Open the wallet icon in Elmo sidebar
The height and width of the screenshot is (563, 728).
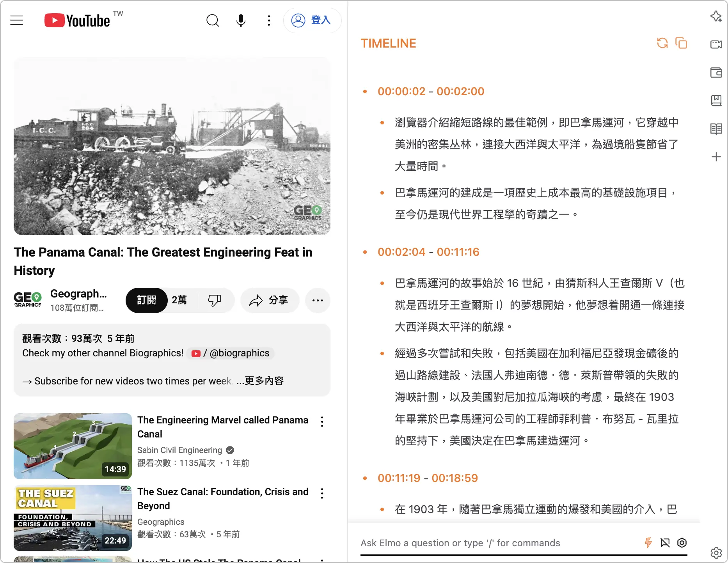coord(716,73)
